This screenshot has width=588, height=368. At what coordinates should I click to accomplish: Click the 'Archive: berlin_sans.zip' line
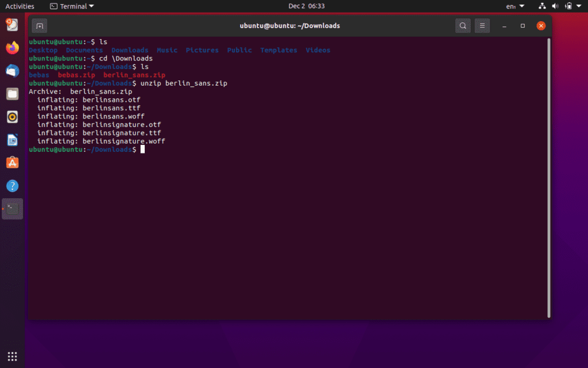tap(80, 91)
